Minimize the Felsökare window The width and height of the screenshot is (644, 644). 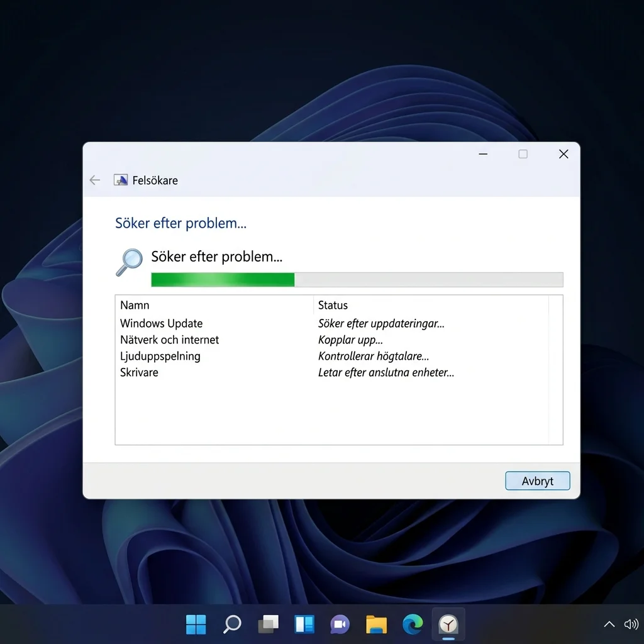483,154
